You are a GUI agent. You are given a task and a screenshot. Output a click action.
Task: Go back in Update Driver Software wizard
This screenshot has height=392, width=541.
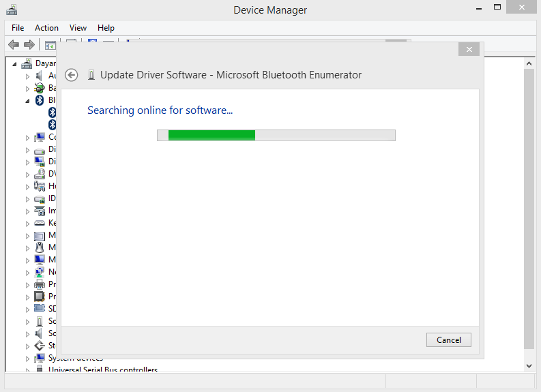pyautogui.click(x=72, y=75)
